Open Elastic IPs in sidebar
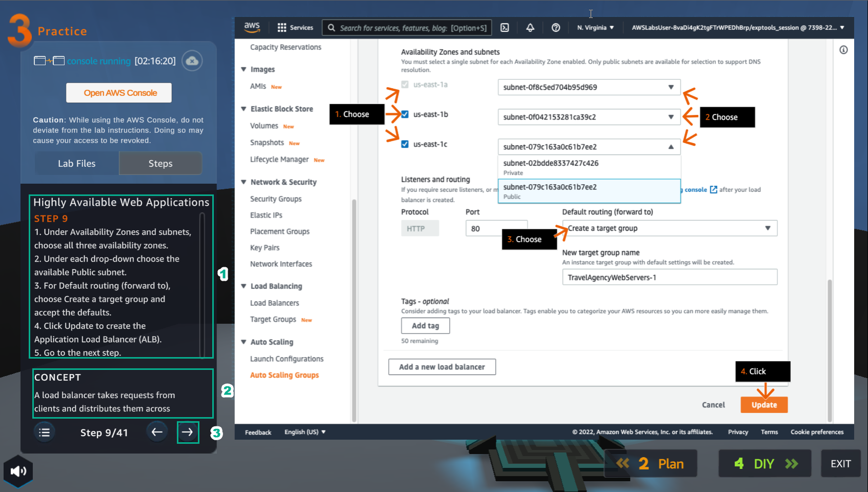This screenshot has height=492, width=868. pyautogui.click(x=266, y=215)
